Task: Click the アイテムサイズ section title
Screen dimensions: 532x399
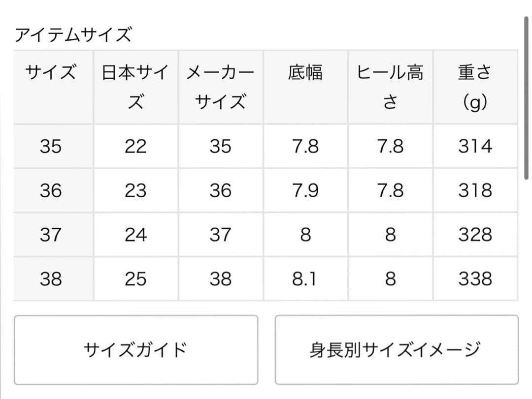Action: pos(73,35)
